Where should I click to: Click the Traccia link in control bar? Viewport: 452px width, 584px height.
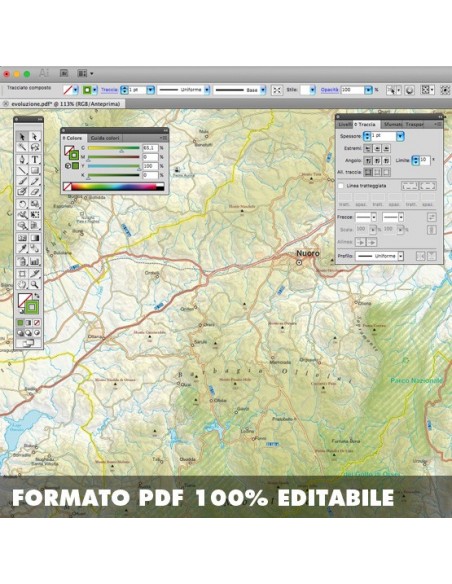(109, 90)
